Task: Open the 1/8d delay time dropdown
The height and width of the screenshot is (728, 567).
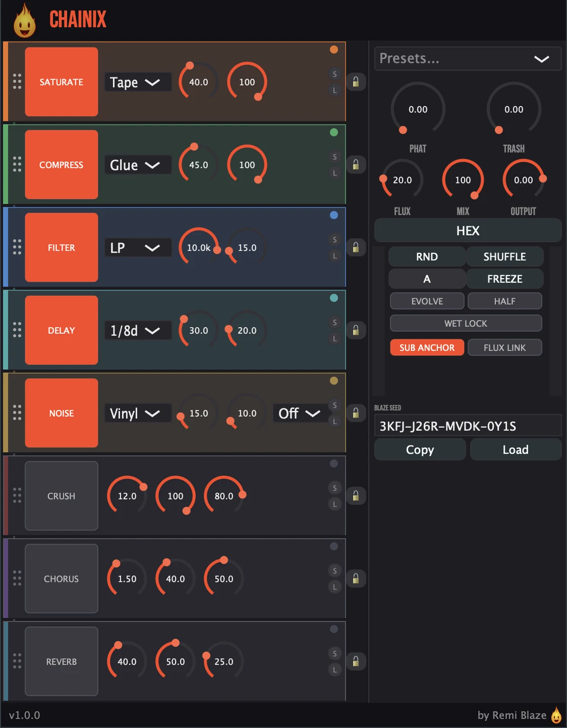Action: point(138,330)
